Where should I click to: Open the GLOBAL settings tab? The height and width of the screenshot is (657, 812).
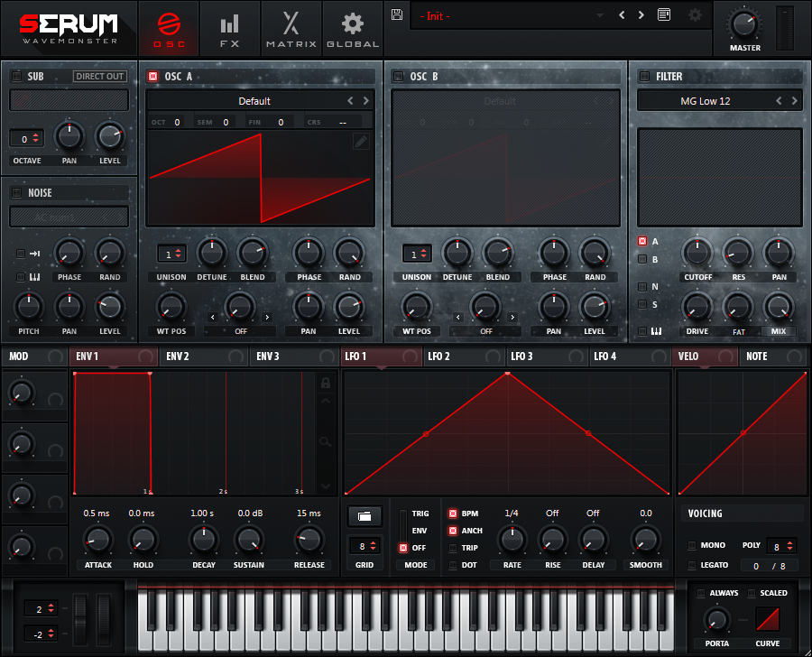(x=353, y=29)
